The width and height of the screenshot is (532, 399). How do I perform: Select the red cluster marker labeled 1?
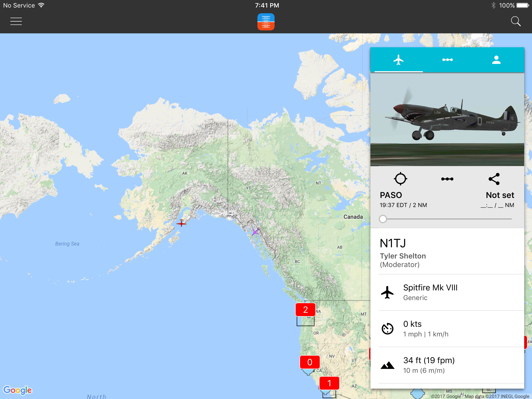tap(329, 383)
